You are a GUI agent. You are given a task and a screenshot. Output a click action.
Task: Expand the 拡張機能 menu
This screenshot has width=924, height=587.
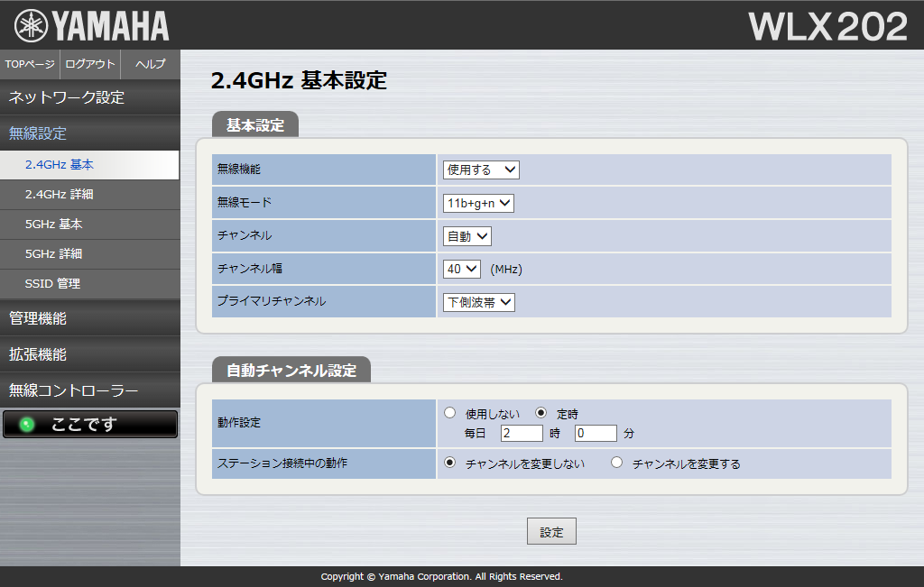click(x=90, y=354)
